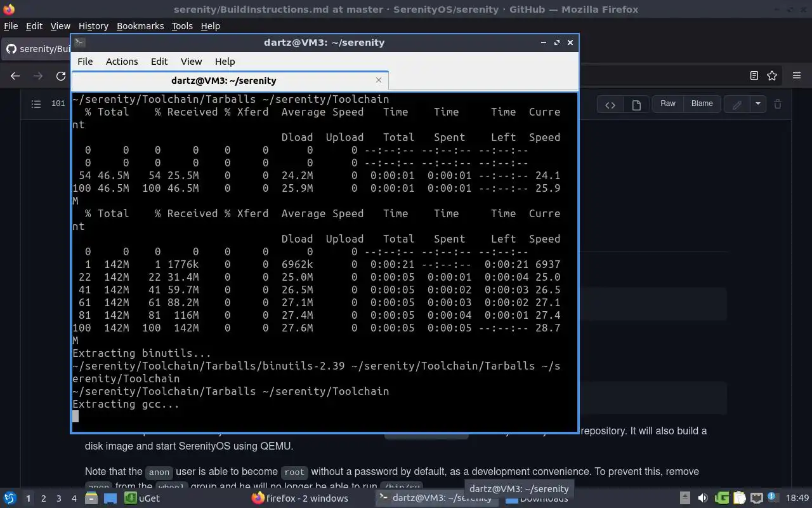Show rendered file view with the document icon
The height and width of the screenshot is (508, 812).
click(636, 105)
